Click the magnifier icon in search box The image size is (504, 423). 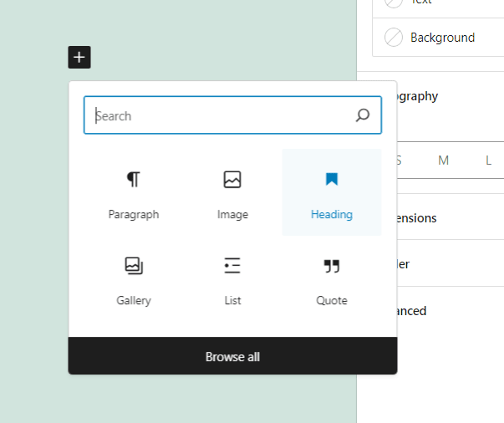point(363,115)
